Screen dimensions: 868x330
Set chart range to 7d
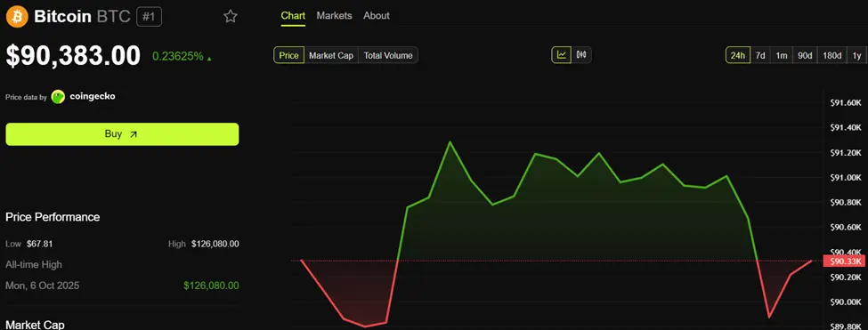[760, 55]
